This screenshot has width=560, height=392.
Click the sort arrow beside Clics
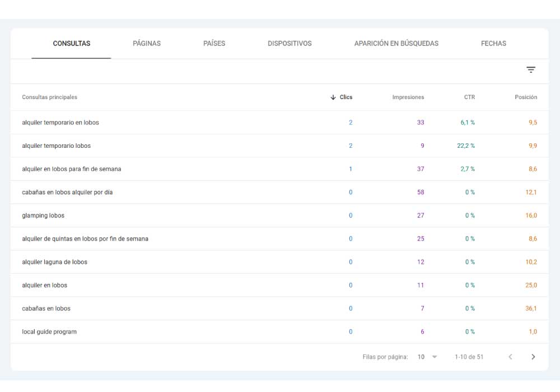tap(333, 97)
